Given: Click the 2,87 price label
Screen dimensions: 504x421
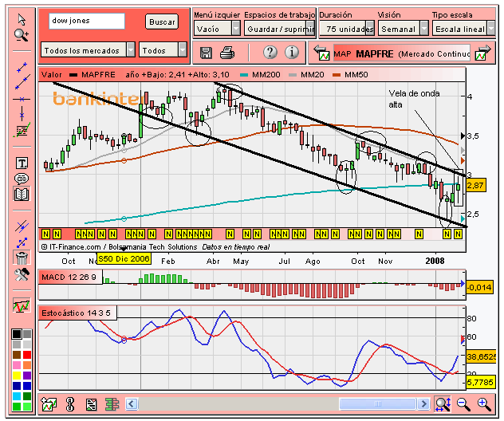Looking at the screenshot, I should (475, 186).
